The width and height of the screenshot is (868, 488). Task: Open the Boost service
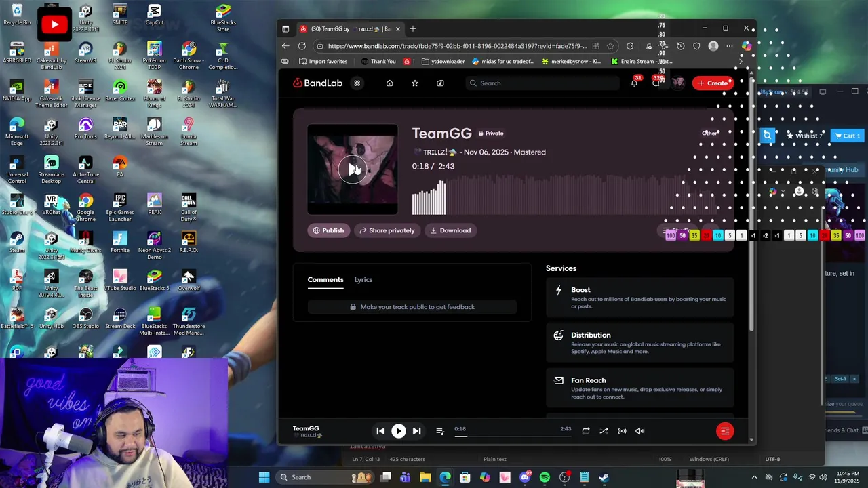tap(640, 298)
